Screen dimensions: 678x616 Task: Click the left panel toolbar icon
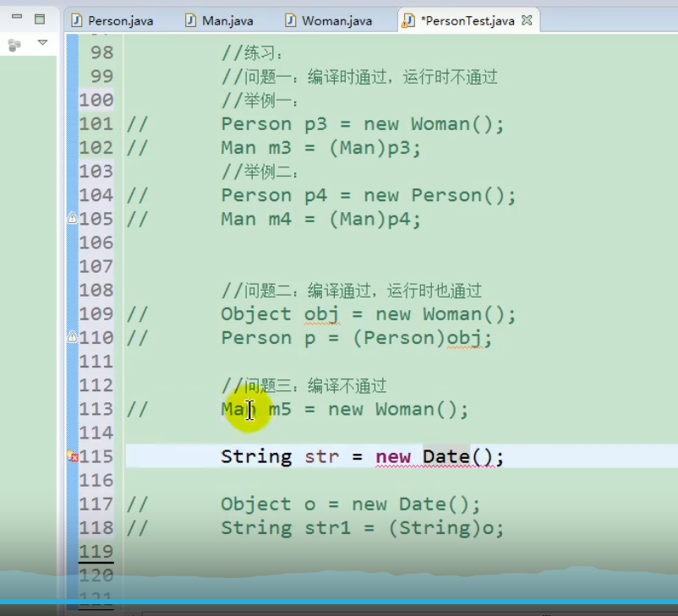tap(14, 45)
